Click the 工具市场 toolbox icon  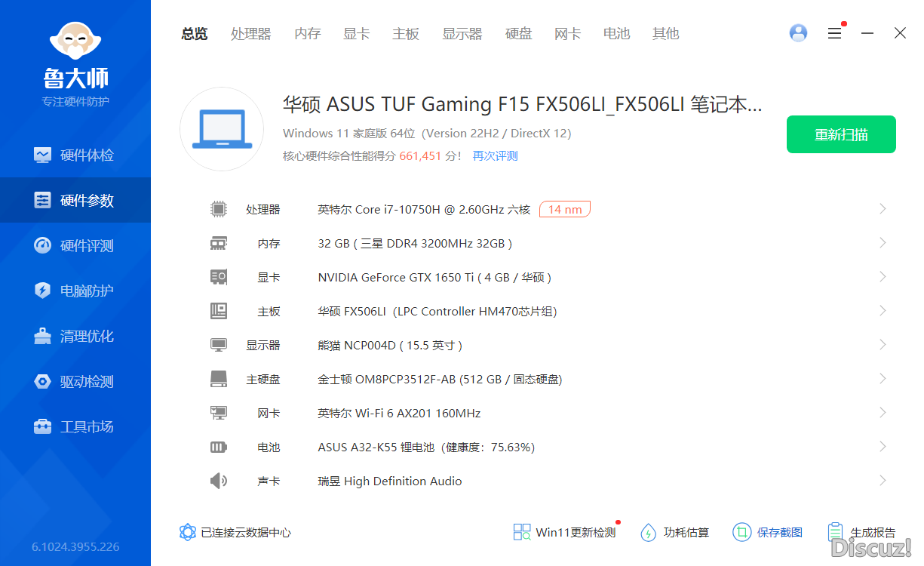click(42, 426)
